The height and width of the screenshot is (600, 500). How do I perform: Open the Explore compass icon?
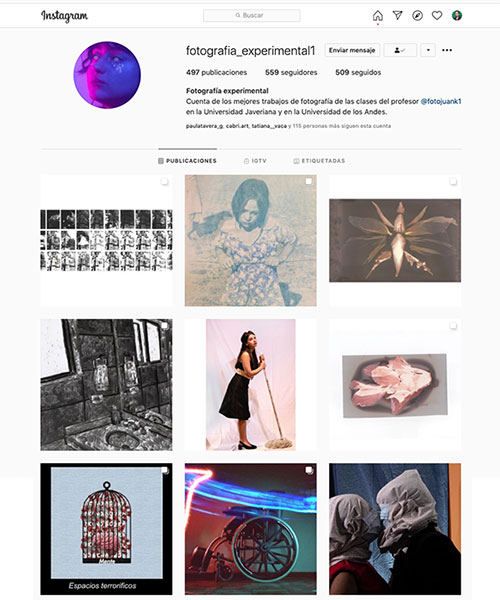417,16
